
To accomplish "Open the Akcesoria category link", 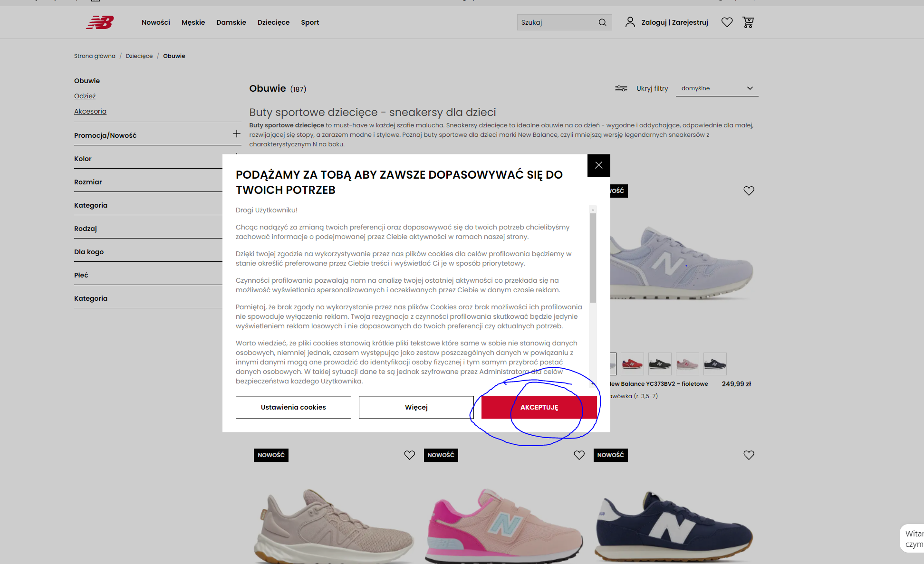I will point(90,111).
